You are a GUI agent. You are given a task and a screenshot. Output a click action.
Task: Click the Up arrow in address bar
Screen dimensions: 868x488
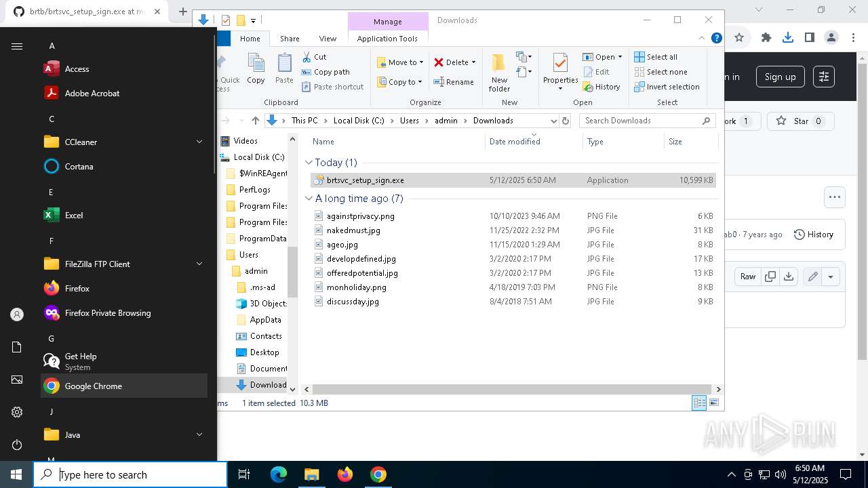[255, 121]
